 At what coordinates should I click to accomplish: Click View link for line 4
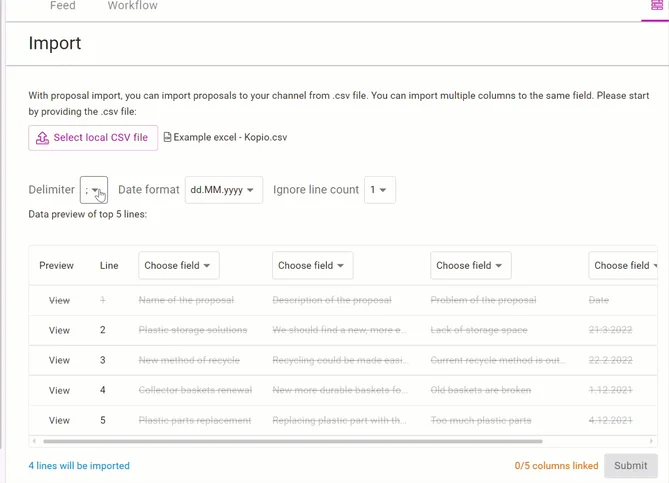[x=59, y=390]
